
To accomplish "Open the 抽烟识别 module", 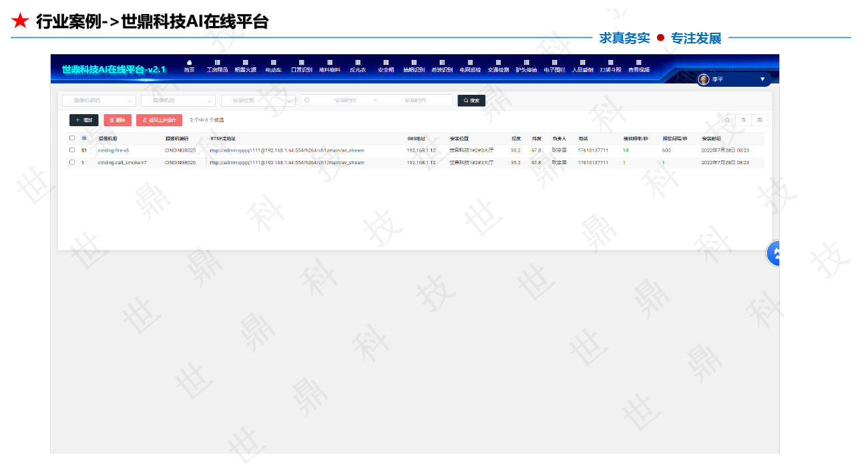I will click(414, 67).
